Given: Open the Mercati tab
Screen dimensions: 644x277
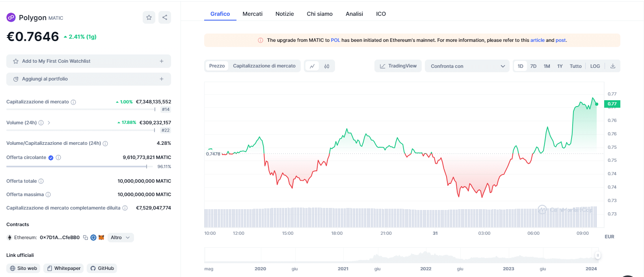Looking at the screenshot, I should click(x=252, y=14).
